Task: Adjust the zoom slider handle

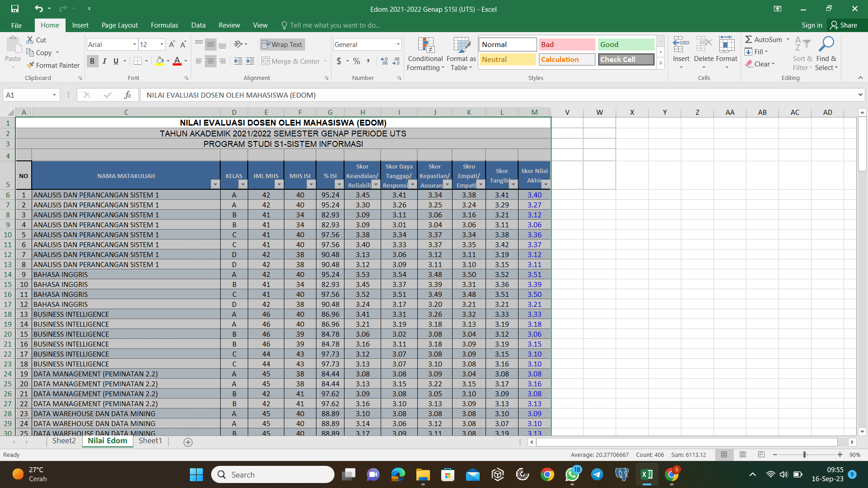Action: (x=805, y=455)
